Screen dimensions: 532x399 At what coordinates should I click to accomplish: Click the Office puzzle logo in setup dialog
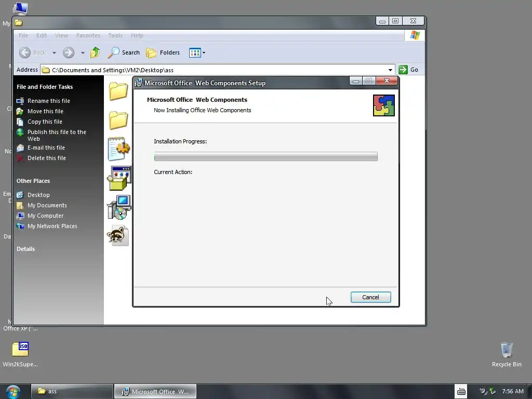[384, 105]
